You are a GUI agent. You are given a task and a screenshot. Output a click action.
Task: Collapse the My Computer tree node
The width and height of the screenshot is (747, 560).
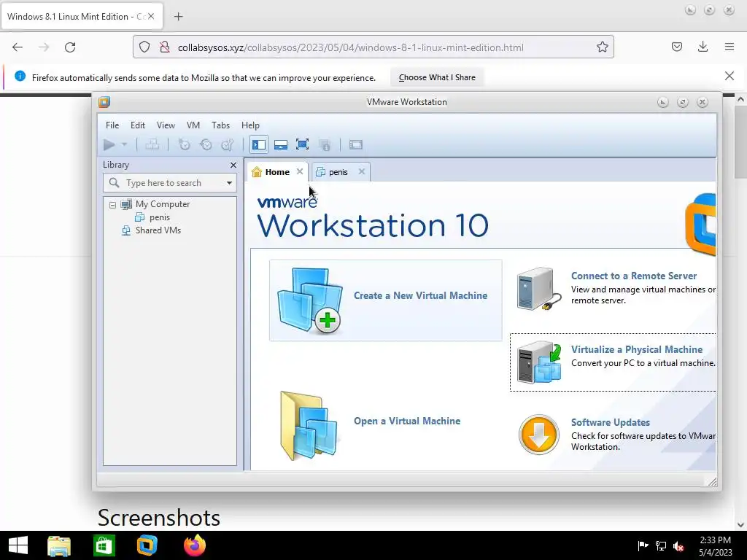pyautogui.click(x=112, y=205)
